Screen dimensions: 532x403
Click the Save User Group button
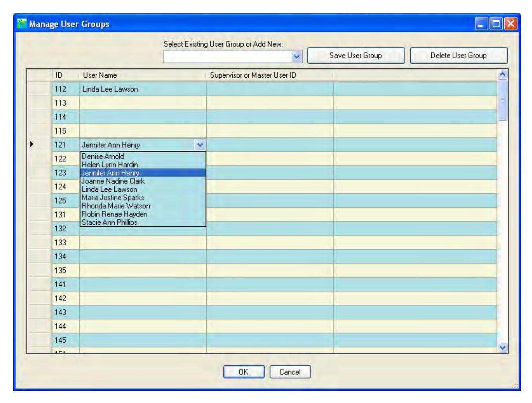tap(356, 55)
